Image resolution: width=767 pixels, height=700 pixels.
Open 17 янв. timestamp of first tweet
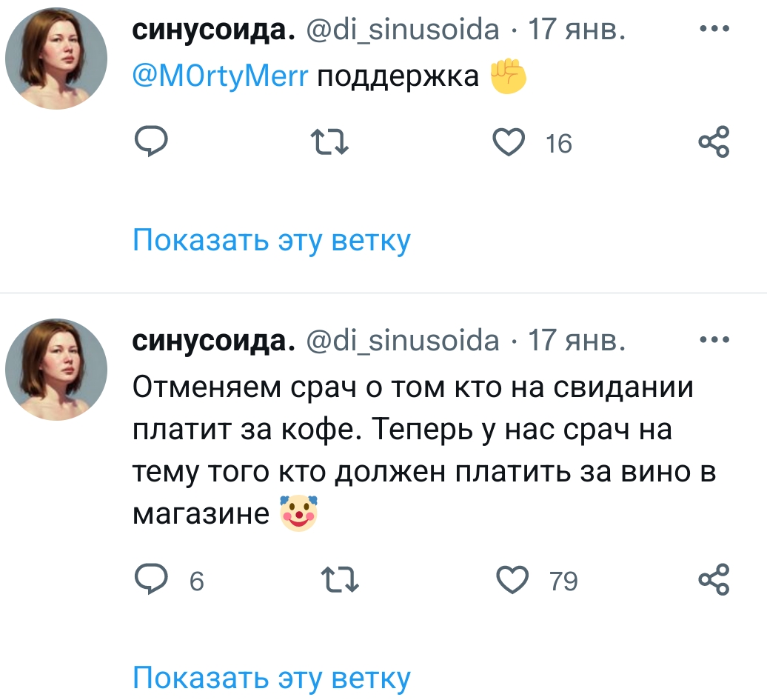click(x=575, y=30)
